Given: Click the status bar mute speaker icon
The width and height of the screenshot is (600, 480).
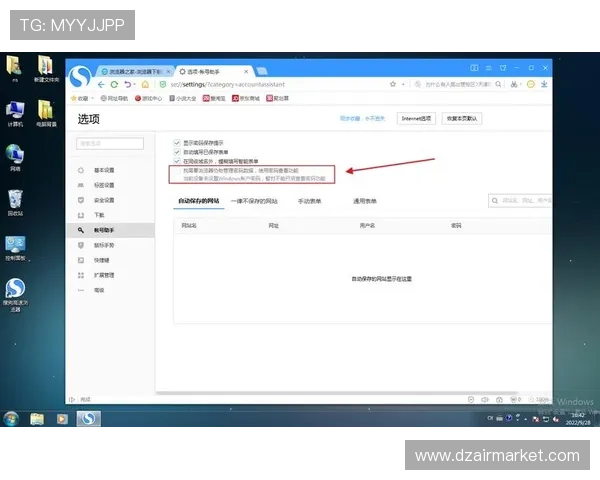Looking at the screenshot, I should coord(485,399).
